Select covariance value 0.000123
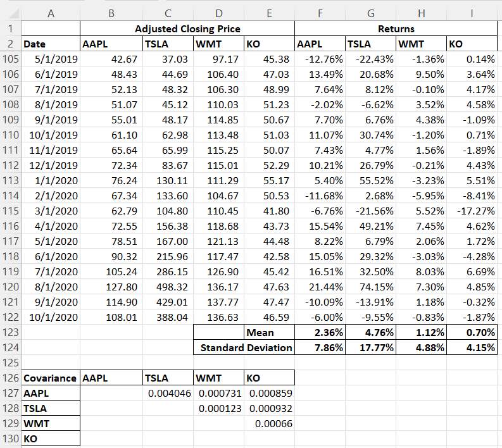This screenshot has width=502, height=448. pos(218,408)
